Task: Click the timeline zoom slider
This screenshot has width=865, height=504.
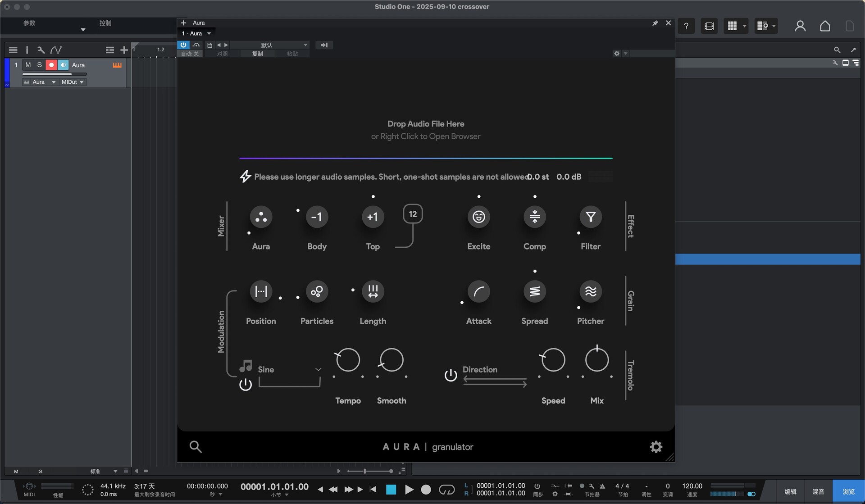Action: [x=370, y=471]
